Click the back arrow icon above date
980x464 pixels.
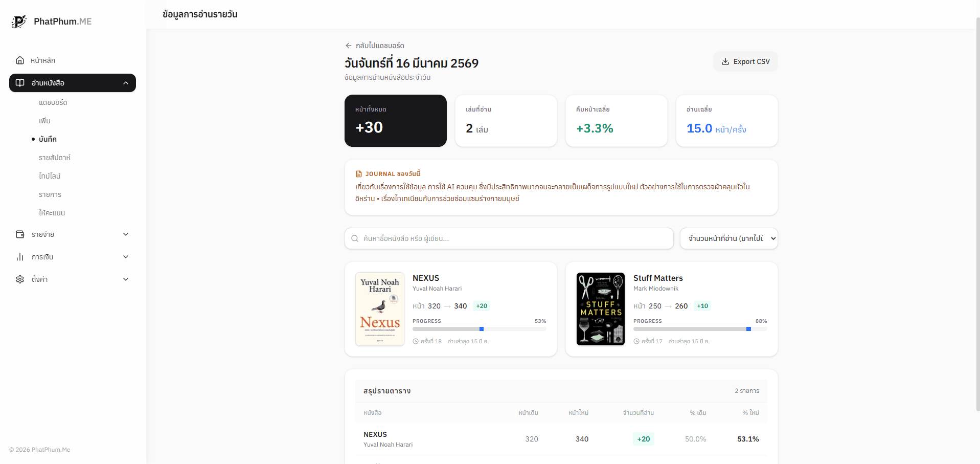tap(349, 46)
